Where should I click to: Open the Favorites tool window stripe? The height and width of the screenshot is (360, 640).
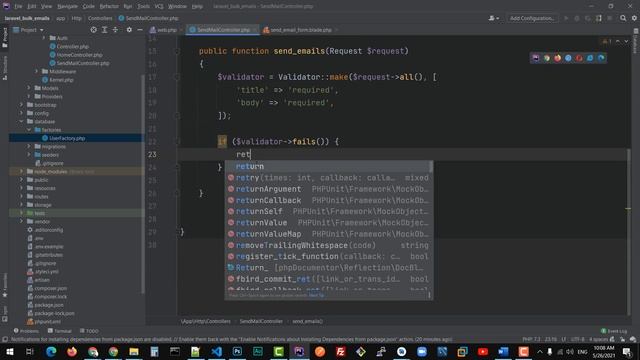click(x=4, y=286)
